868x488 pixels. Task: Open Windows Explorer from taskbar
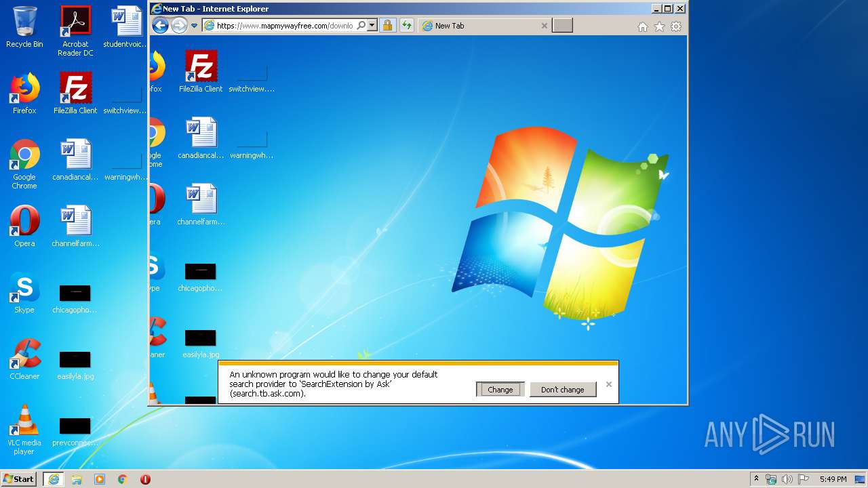coord(77,479)
